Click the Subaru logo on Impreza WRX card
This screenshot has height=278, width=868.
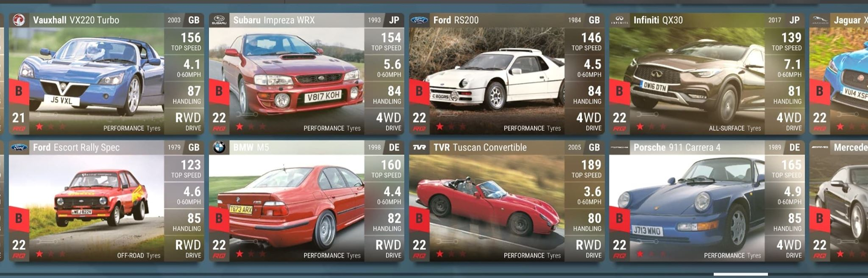click(219, 20)
